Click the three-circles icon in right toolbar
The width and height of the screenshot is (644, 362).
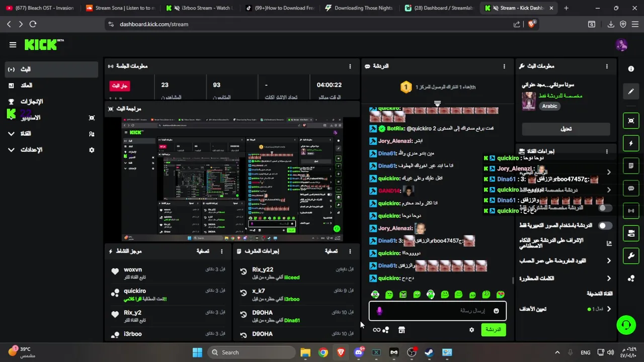click(631, 278)
